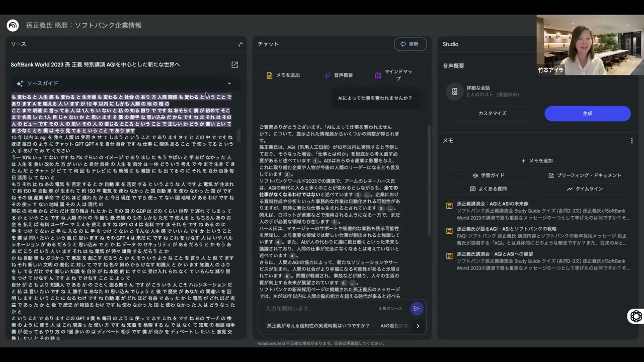
Task: Select the AIの進化に suggestion chip
Action: (395, 326)
